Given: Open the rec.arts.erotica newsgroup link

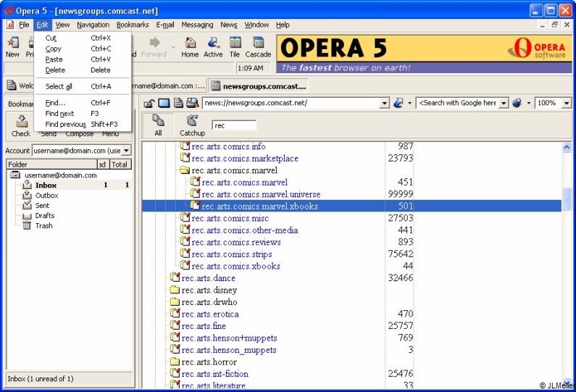Looking at the screenshot, I should point(210,314).
